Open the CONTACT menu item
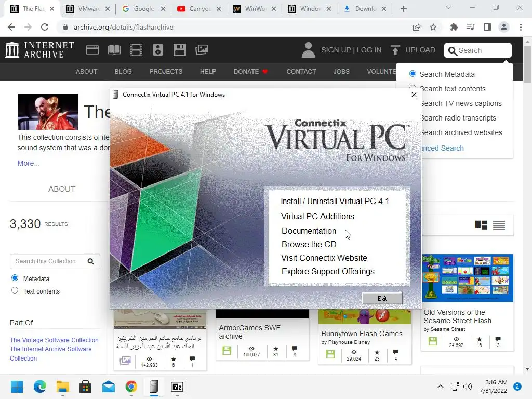The height and width of the screenshot is (399, 532). pos(301,72)
